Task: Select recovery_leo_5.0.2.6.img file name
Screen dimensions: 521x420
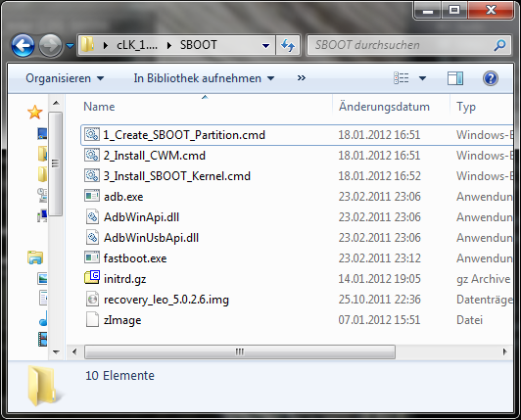Action: point(166,300)
